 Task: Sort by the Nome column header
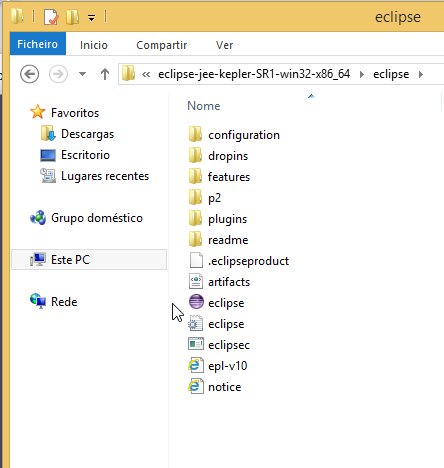[204, 106]
